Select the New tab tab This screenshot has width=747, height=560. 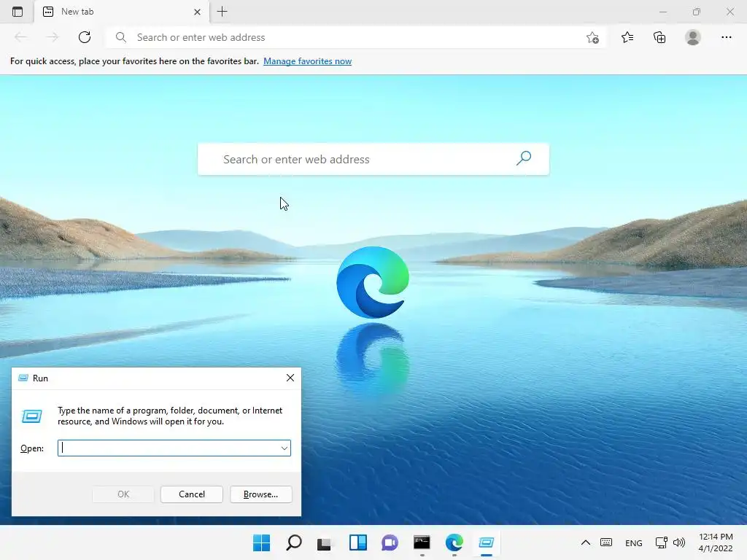tap(122, 12)
